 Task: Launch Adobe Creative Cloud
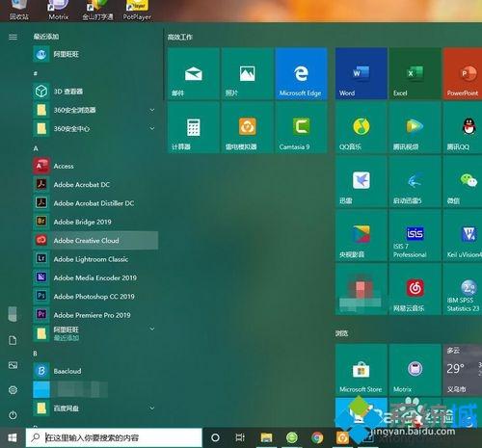tap(95, 240)
